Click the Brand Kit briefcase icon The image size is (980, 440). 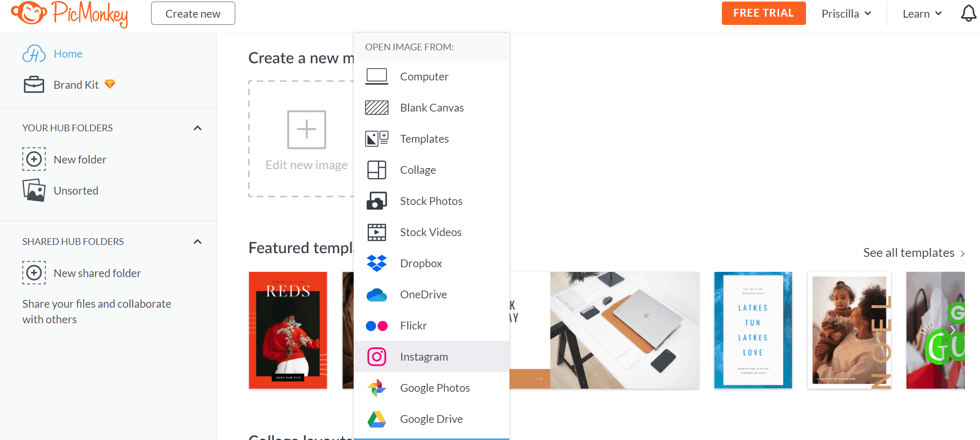click(34, 85)
